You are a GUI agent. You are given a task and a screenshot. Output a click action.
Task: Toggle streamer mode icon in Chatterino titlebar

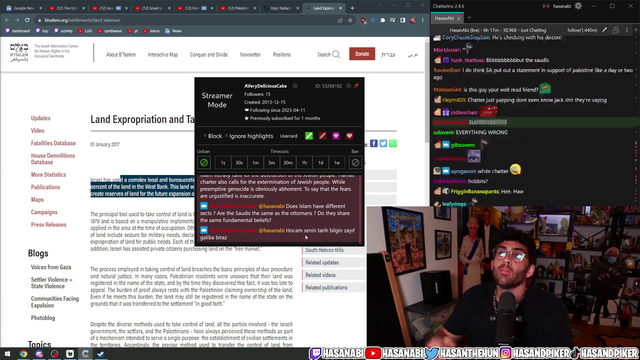[x=546, y=6]
